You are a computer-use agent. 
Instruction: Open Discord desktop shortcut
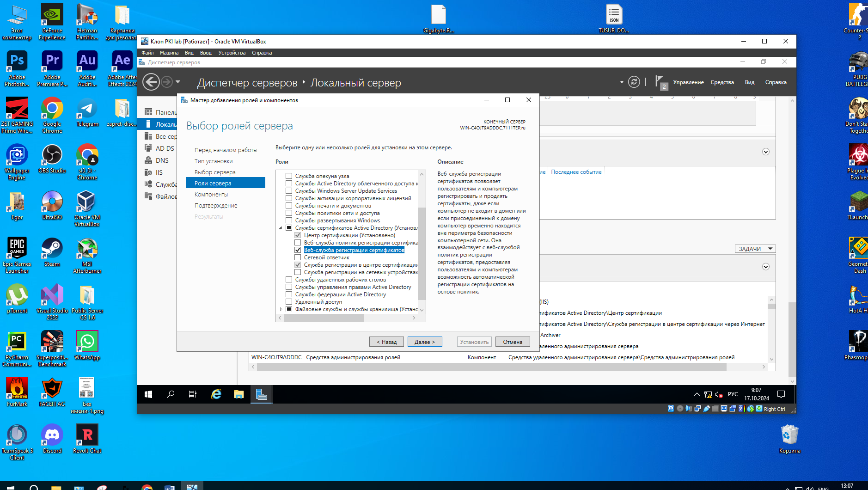pyautogui.click(x=52, y=439)
